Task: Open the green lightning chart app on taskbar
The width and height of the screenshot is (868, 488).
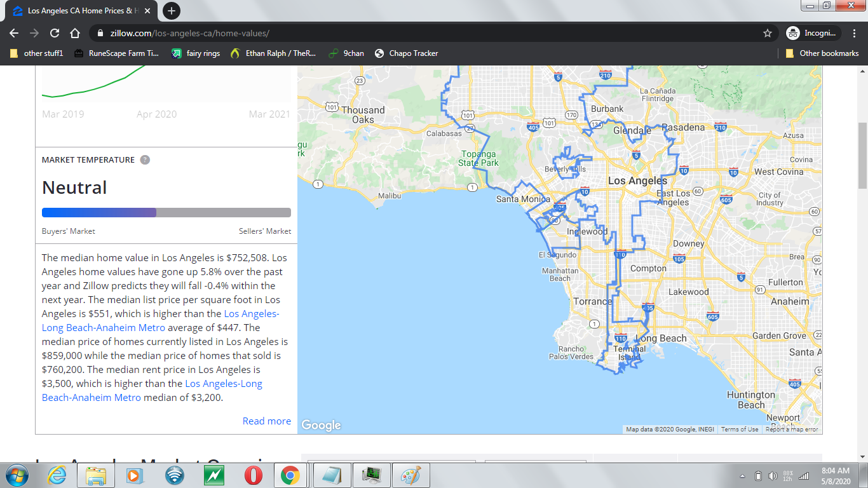Action: pyautogui.click(x=214, y=475)
